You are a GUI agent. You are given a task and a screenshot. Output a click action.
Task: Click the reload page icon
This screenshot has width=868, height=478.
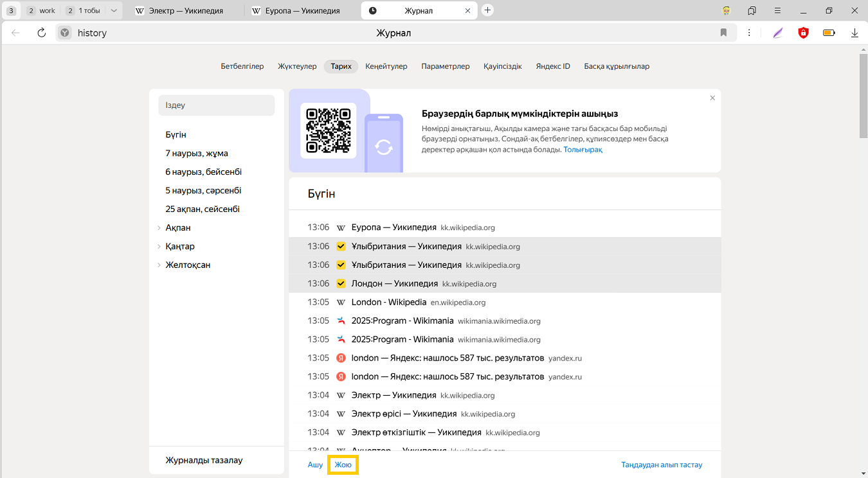tap(42, 33)
